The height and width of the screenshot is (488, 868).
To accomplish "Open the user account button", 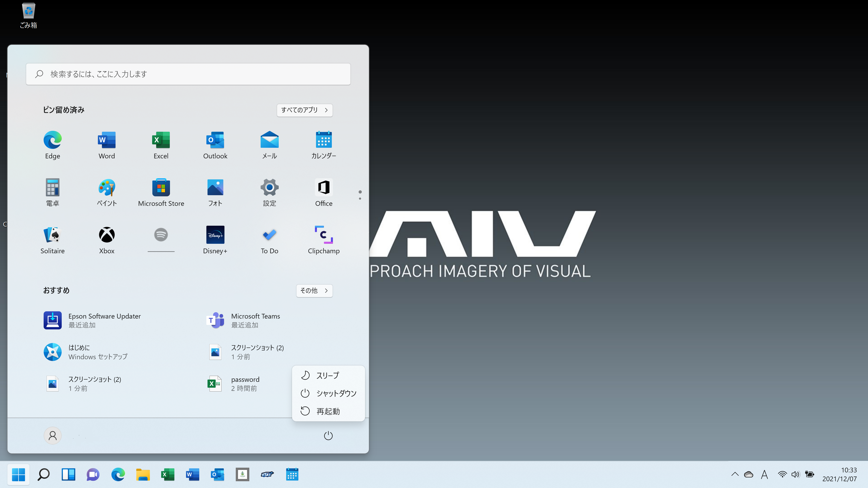I will pyautogui.click(x=53, y=436).
